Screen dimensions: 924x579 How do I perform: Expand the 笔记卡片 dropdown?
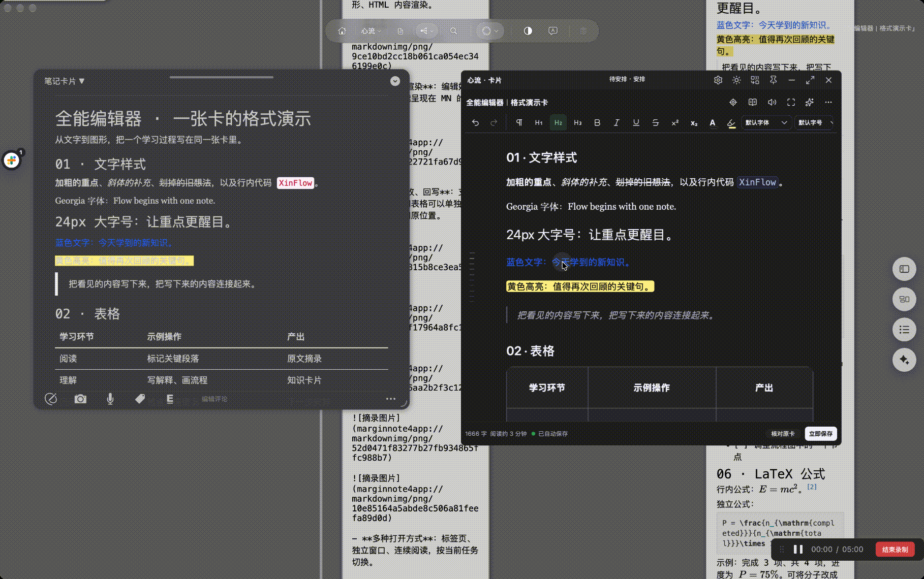(x=64, y=81)
